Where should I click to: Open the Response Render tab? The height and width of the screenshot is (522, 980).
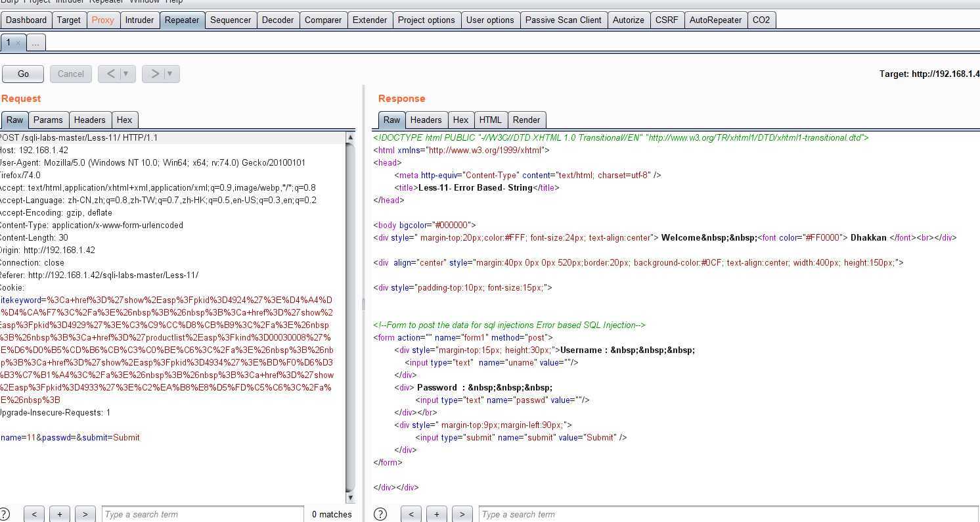pyautogui.click(x=526, y=120)
